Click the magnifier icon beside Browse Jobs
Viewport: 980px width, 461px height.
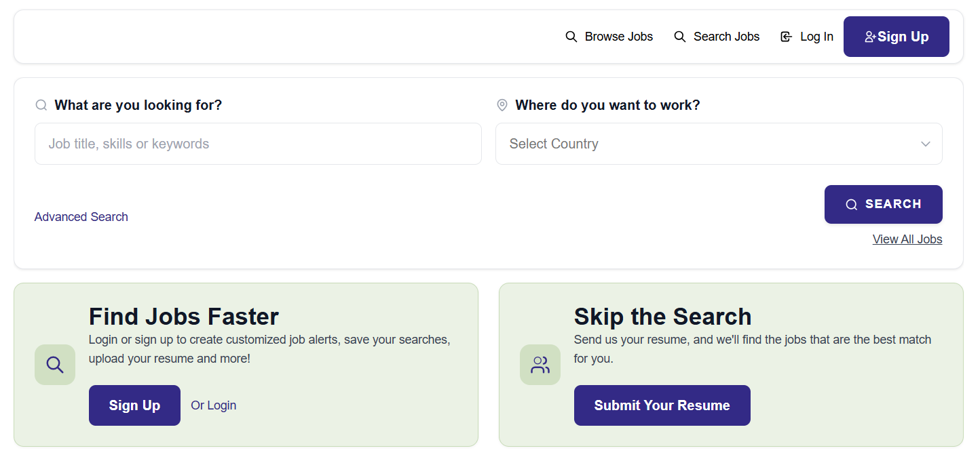pyautogui.click(x=571, y=37)
